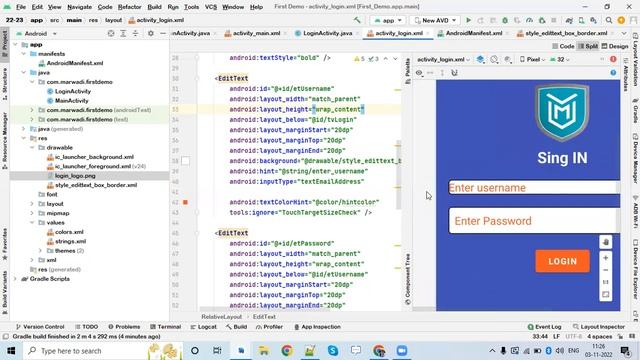The width and height of the screenshot is (640, 360).
Task: Open the Navigate menu
Action: tap(80, 7)
